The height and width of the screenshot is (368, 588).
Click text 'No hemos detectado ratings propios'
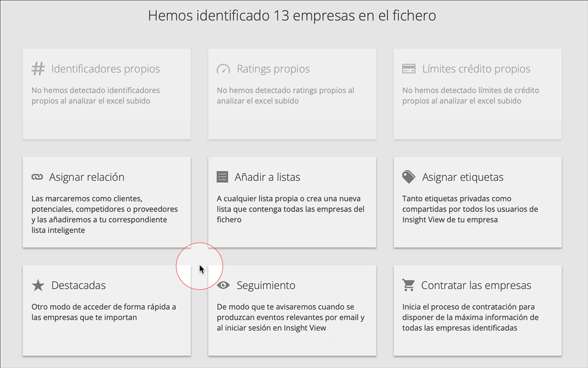pos(285,95)
